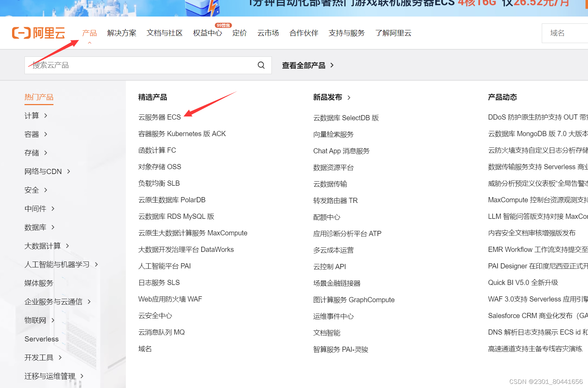Image resolution: width=588 pixels, height=388 pixels.
Task: Open 云原生大数据计算服务 MaxCompute
Action: click(193, 233)
